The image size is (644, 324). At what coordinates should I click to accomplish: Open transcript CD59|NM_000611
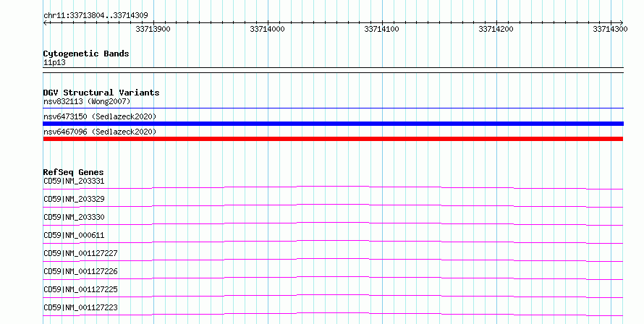pyautogui.click(x=74, y=235)
